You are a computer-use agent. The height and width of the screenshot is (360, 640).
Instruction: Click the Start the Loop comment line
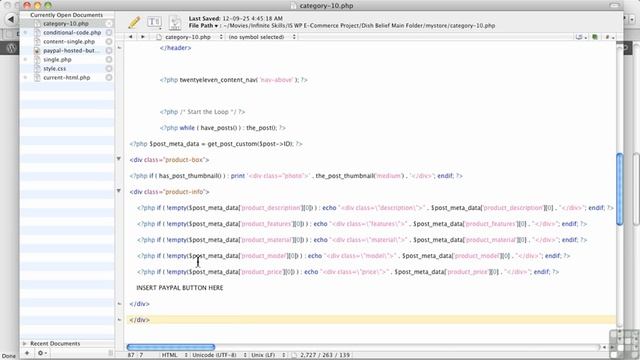pos(202,112)
